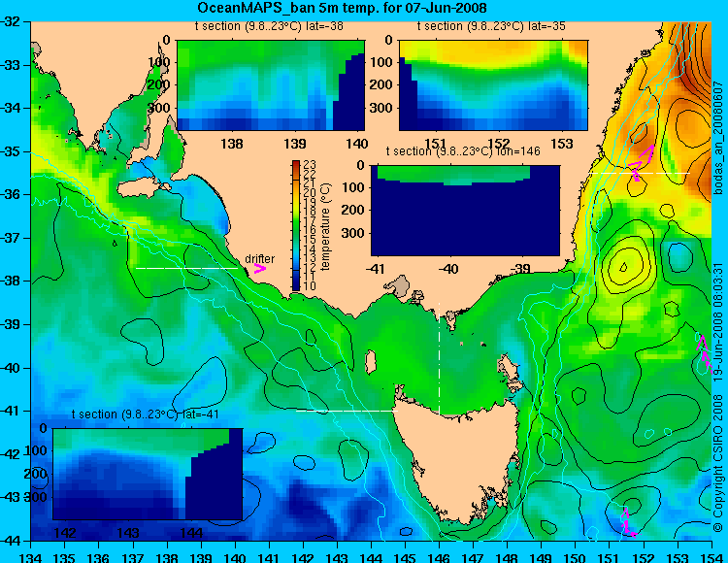Click the 'drifter' label on the map
Viewport: 728px width, 563px height.
[x=259, y=258]
